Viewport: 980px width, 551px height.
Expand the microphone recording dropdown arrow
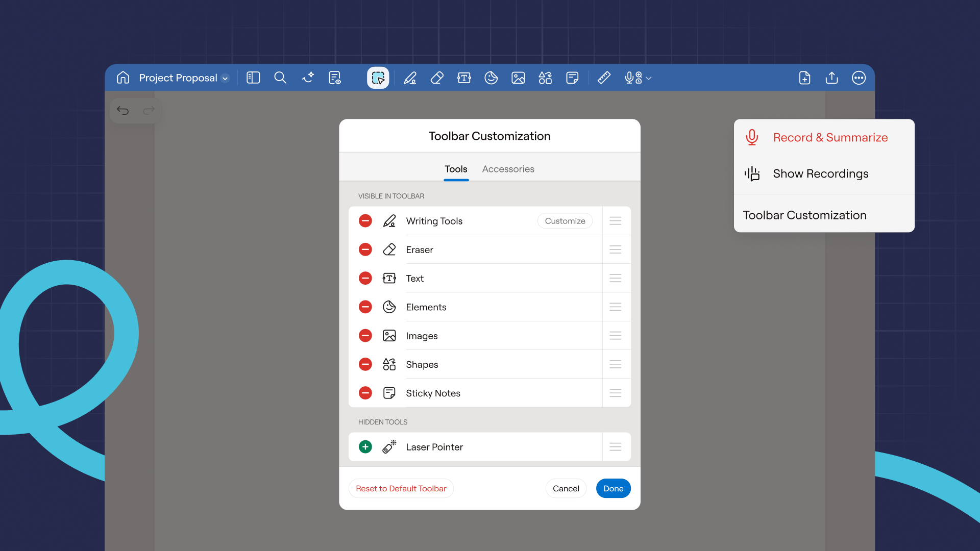(649, 79)
